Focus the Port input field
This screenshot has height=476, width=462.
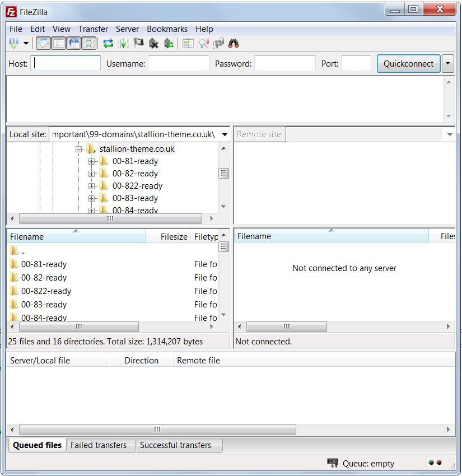coord(356,63)
